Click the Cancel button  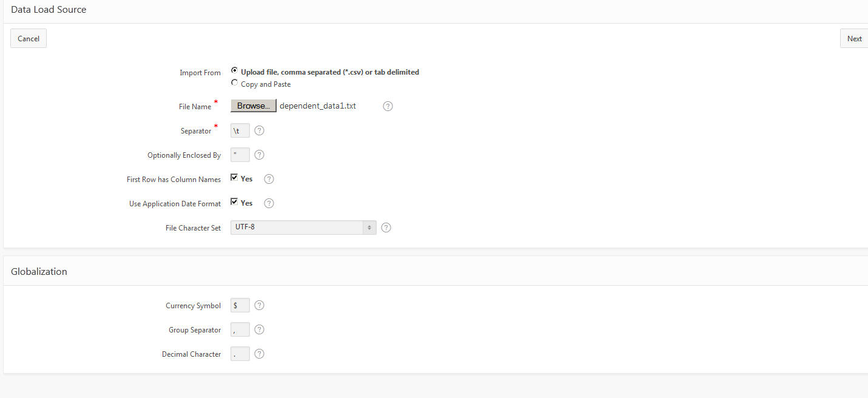click(x=29, y=38)
